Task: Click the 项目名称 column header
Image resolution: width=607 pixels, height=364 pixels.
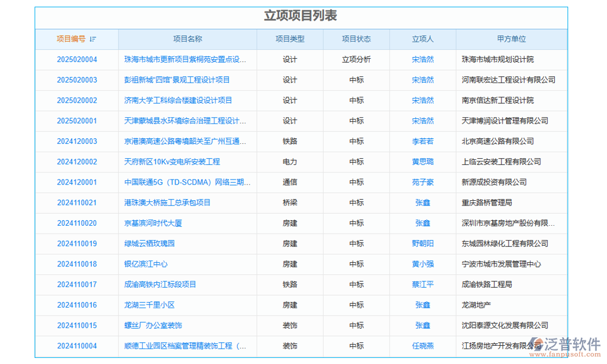Action: (x=187, y=39)
